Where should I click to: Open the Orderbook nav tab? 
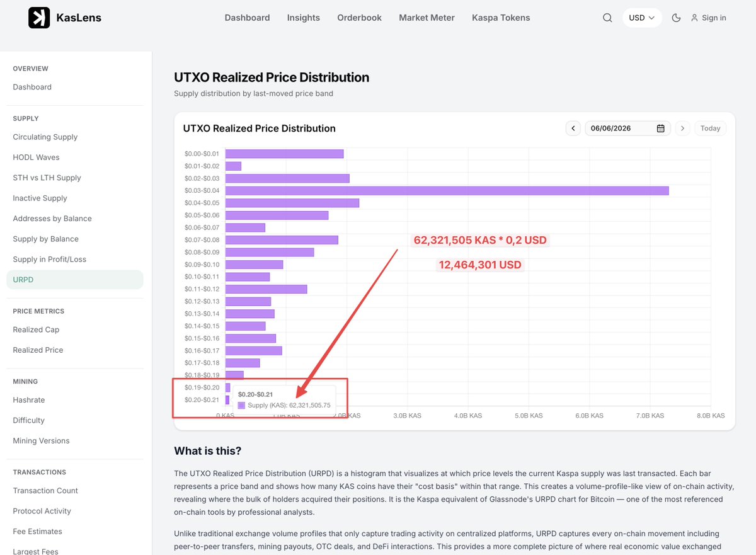pos(359,18)
